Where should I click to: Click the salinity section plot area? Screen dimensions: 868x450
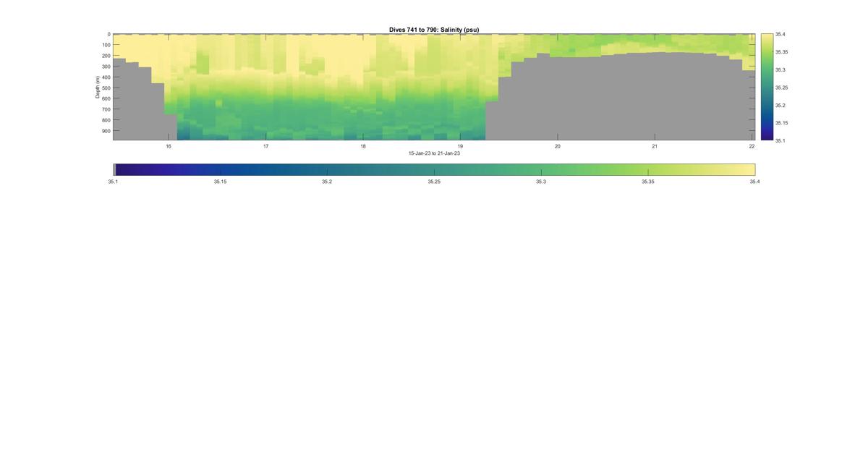[434, 87]
